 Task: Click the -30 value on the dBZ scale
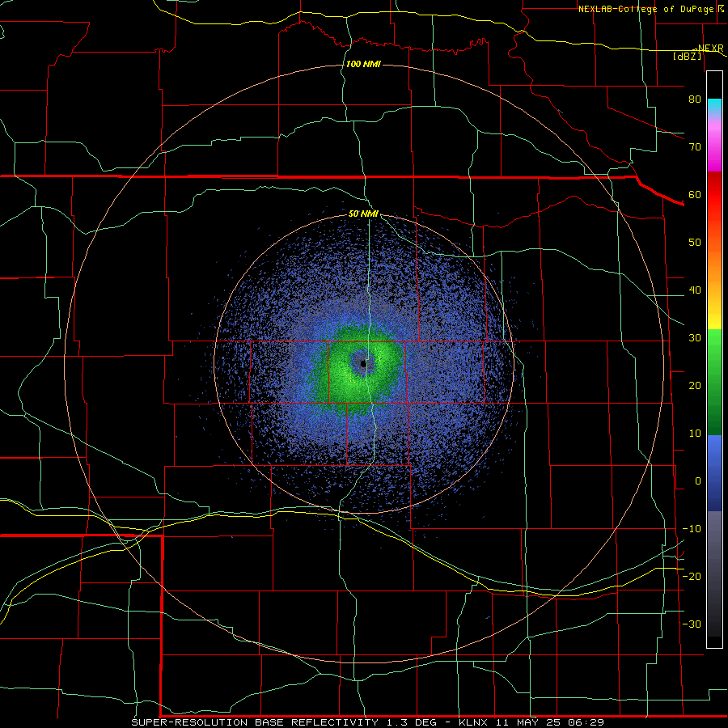pos(692,624)
